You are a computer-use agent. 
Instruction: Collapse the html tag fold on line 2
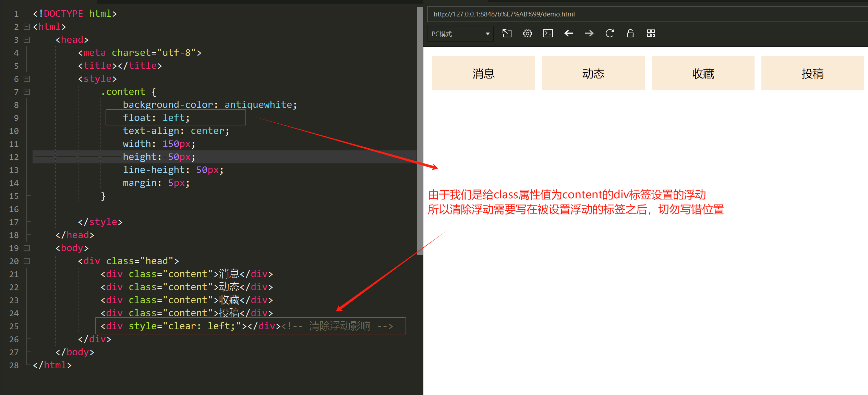[27, 27]
